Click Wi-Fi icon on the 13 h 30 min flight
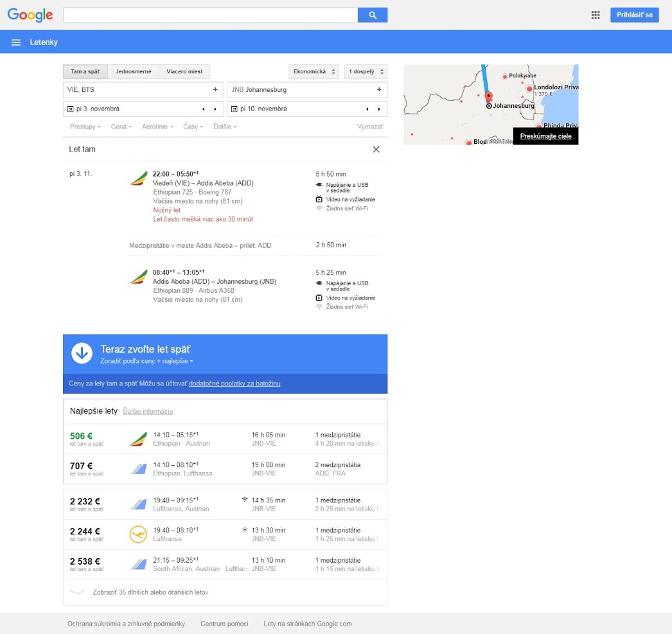This screenshot has width=672, height=634. coord(245,529)
